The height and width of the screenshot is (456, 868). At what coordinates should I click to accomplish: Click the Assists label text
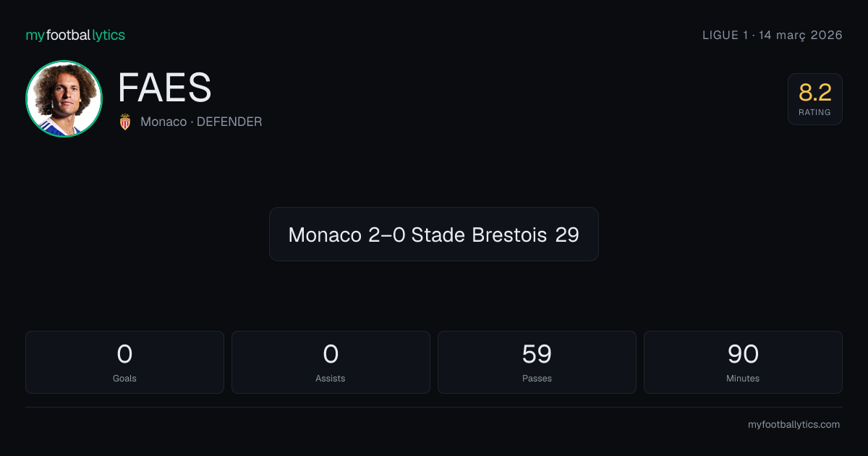click(x=331, y=378)
